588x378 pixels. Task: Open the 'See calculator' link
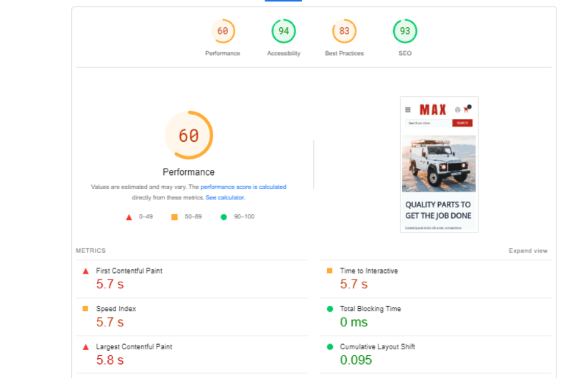(225, 197)
